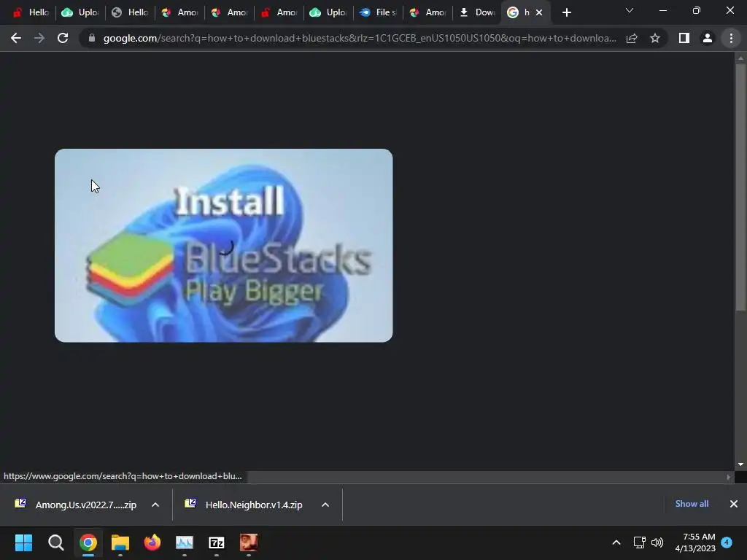Click the vertical scrollbar thumb
The image size is (747, 560).
tap(740, 187)
